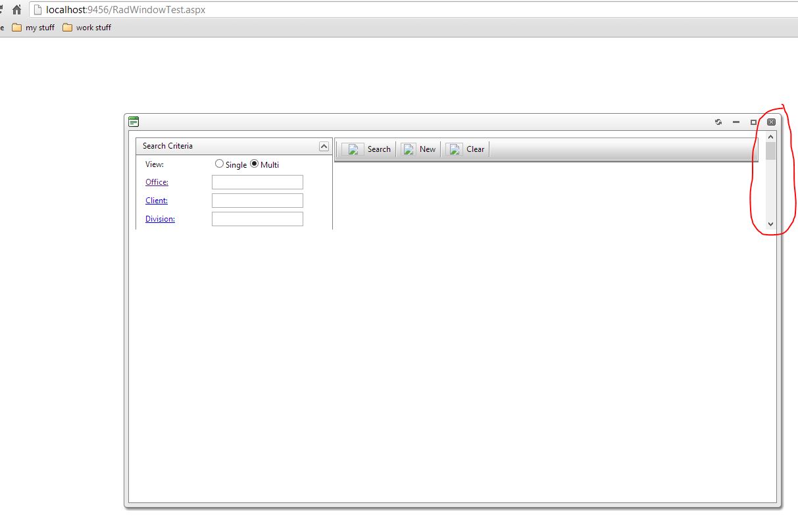Click the browser Home icon
The height and width of the screenshot is (532, 798).
tap(17, 10)
